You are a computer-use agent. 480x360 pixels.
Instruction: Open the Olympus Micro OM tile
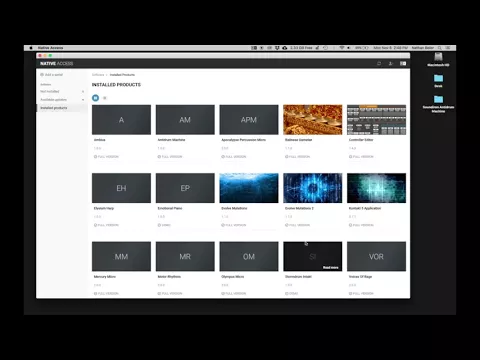[x=249, y=256]
